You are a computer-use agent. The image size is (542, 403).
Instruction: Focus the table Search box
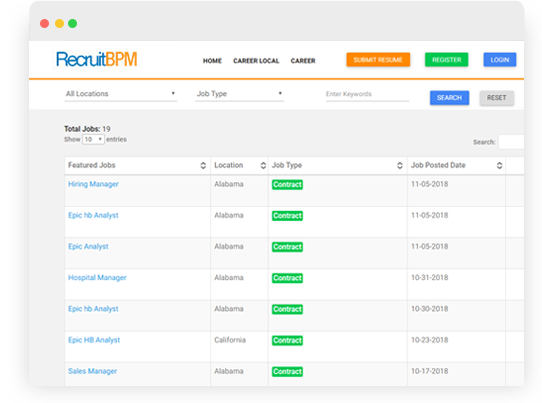pos(511,142)
